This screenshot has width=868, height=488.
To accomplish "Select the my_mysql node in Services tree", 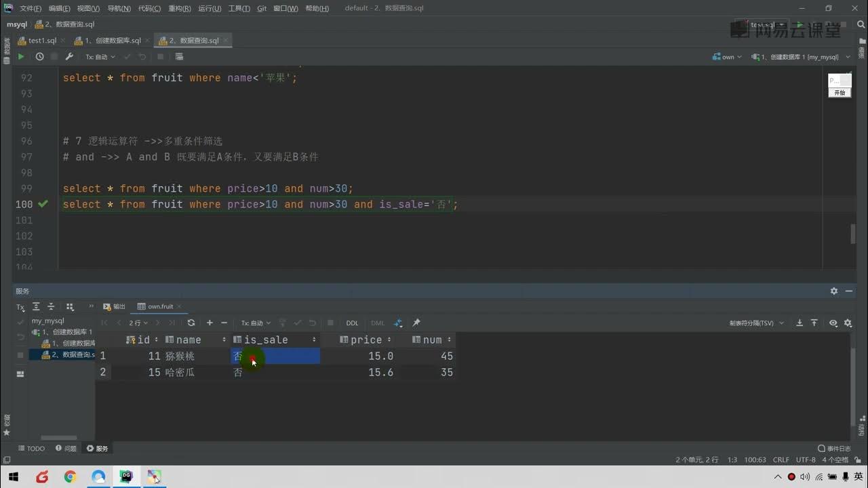I will (x=47, y=321).
